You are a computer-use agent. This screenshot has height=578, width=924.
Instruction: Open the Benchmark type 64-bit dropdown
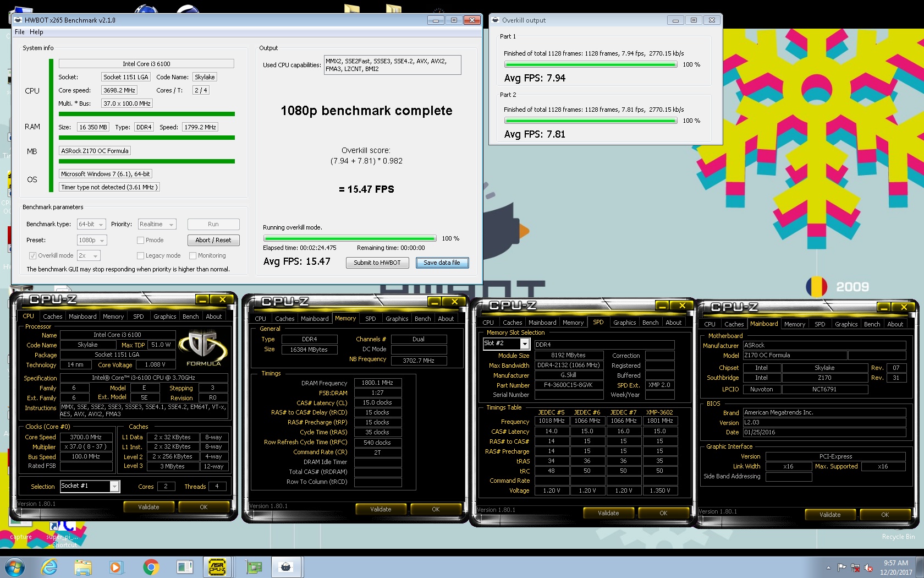[91, 225]
